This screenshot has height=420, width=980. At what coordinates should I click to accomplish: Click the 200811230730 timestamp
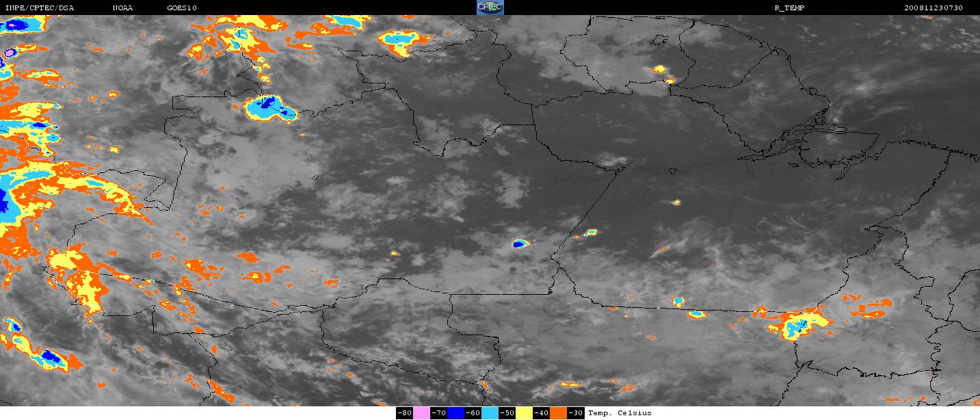[x=933, y=8]
